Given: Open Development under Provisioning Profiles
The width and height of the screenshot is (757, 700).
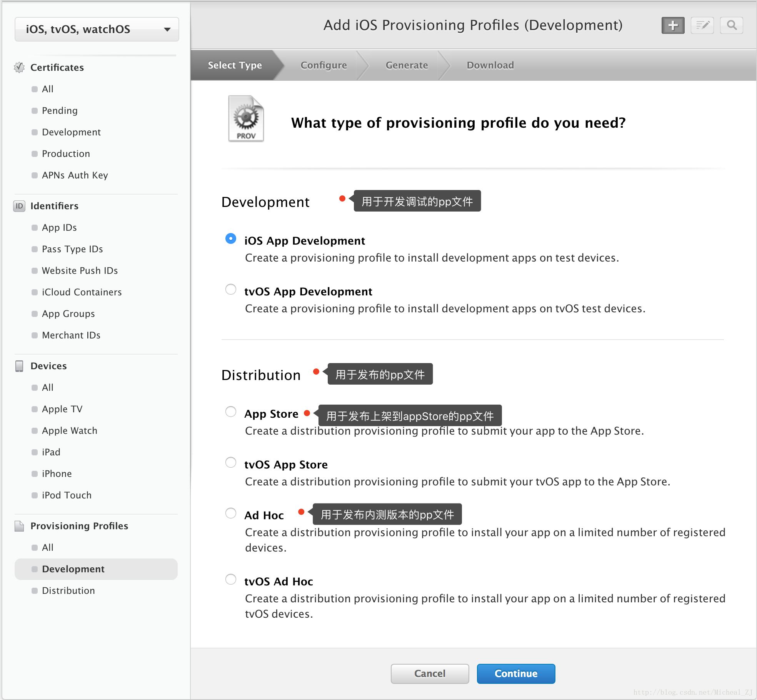Looking at the screenshot, I should pos(96,569).
